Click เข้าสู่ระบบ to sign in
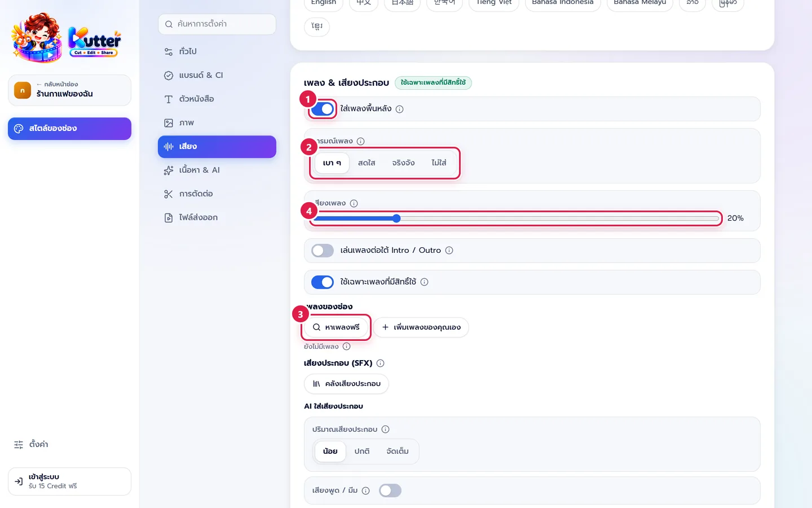This screenshot has height=508, width=812. (69, 481)
